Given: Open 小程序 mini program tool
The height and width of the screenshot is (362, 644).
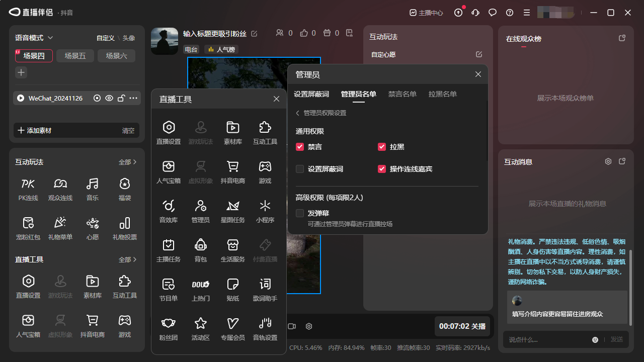Looking at the screenshot, I should (265, 211).
